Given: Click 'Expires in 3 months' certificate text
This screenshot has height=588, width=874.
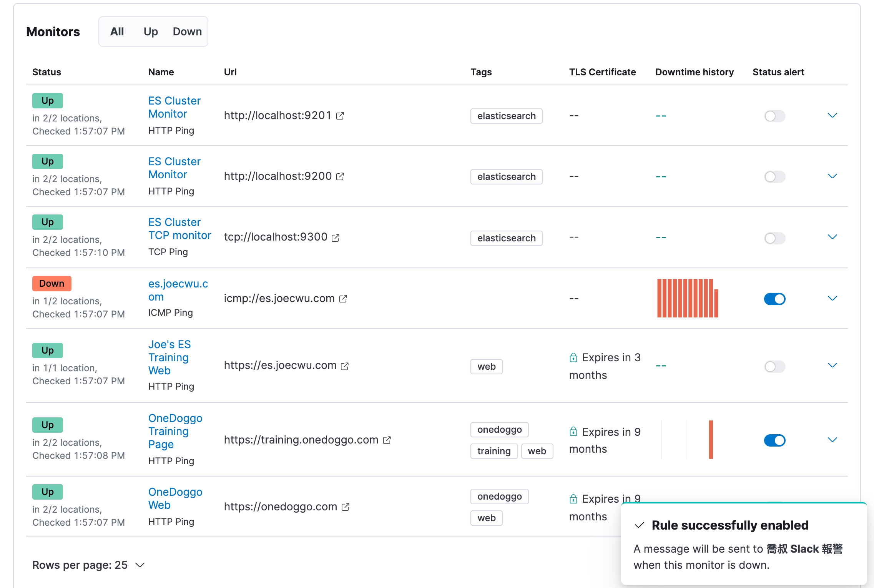Looking at the screenshot, I should [x=605, y=366].
